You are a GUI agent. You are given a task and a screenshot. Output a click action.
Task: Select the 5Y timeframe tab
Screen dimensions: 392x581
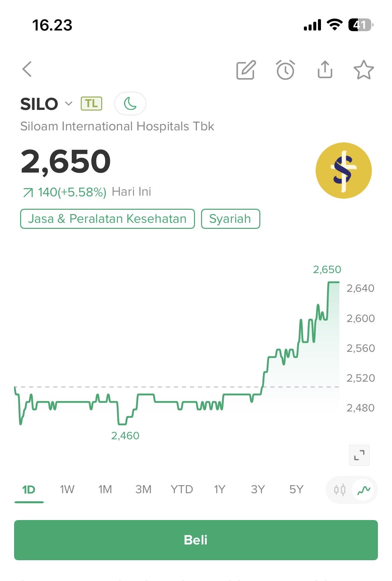point(296,490)
